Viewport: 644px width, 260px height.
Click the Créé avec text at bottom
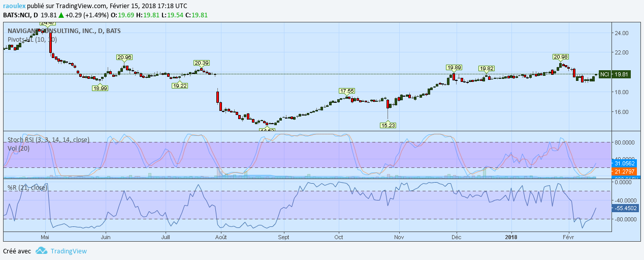[17, 251]
